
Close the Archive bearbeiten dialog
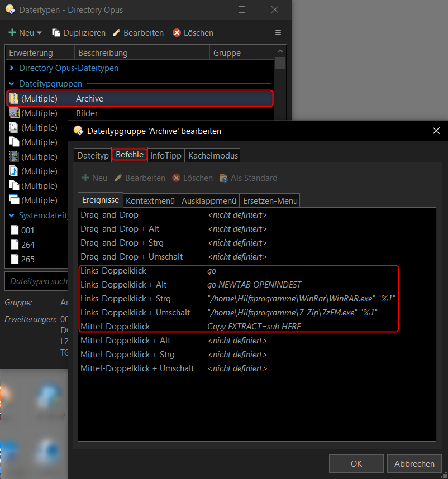436,131
